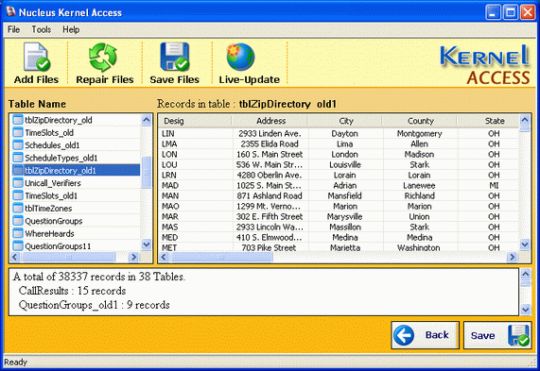This screenshot has width=540, height=371.
Task: Click table list scroll left arrow
Action: tap(15, 257)
